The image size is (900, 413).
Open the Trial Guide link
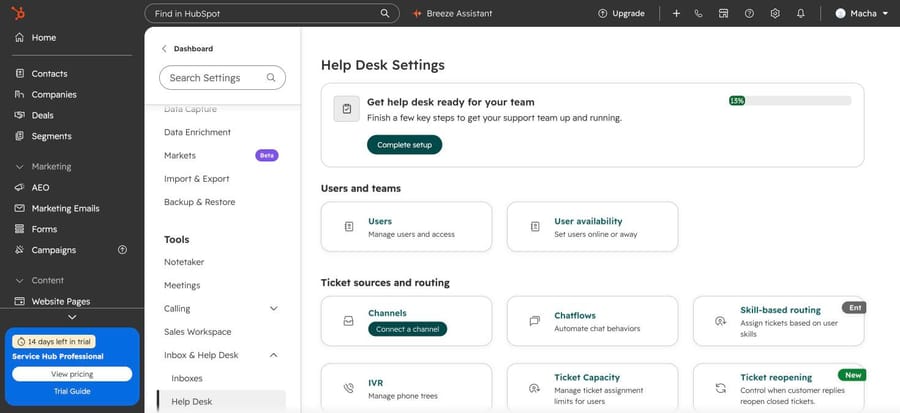coord(72,391)
